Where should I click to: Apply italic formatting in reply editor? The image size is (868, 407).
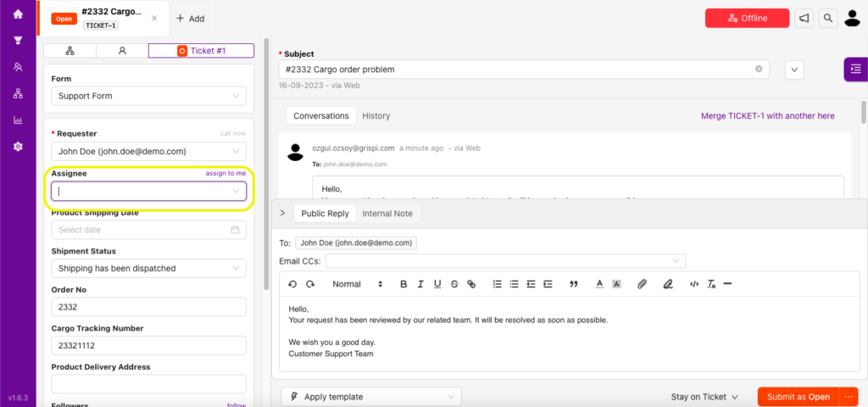(x=420, y=284)
